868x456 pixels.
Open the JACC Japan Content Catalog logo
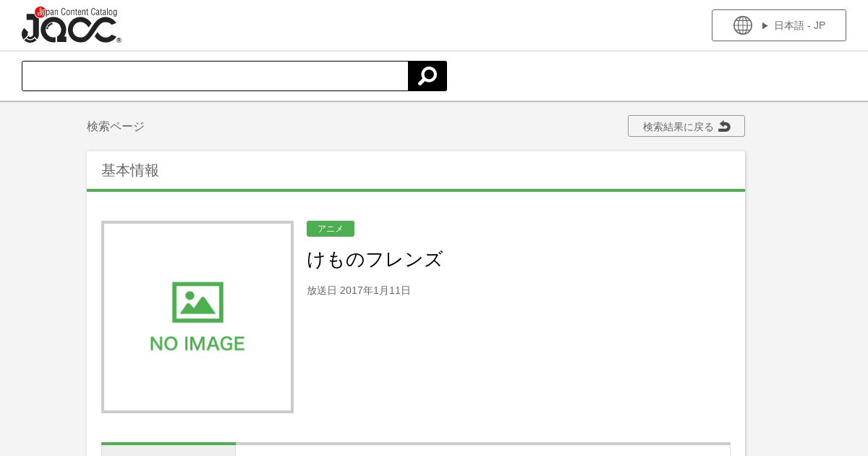point(72,25)
